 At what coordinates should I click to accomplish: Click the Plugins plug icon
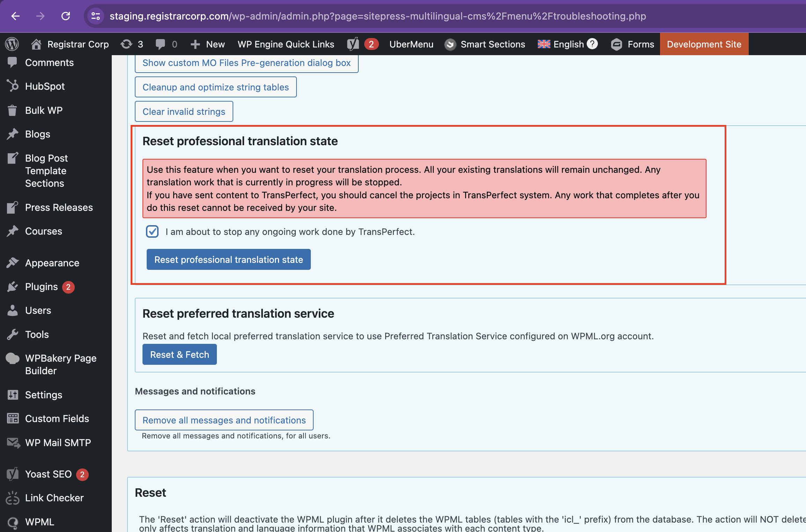pyautogui.click(x=13, y=287)
